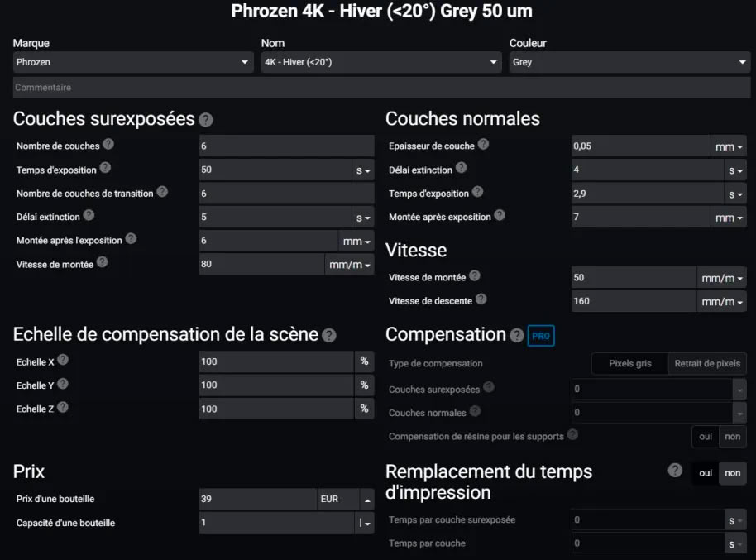Set Remplacement du temps d'impression to oui
The width and height of the screenshot is (756, 560).
pos(706,473)
